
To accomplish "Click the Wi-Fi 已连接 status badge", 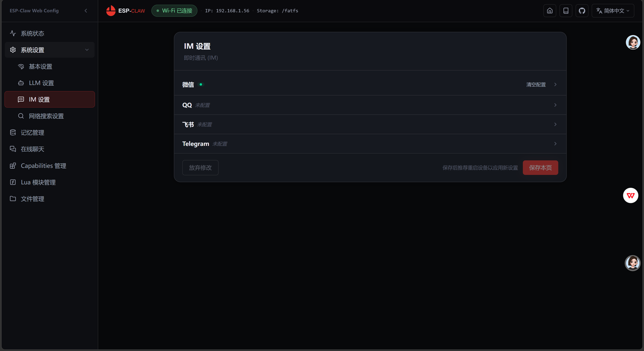I will pyautogui.click(x=174, y=11).
